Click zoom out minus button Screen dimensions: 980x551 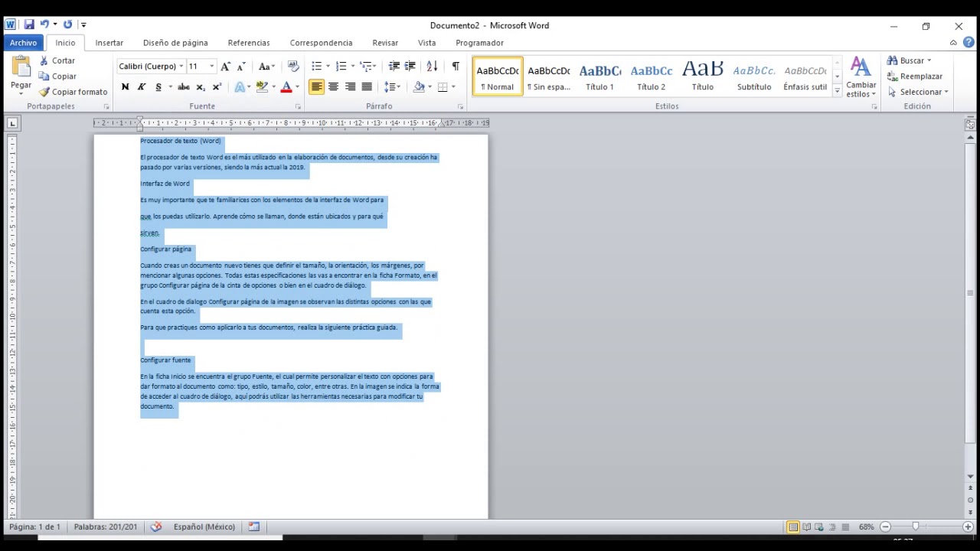click(886, 527)
